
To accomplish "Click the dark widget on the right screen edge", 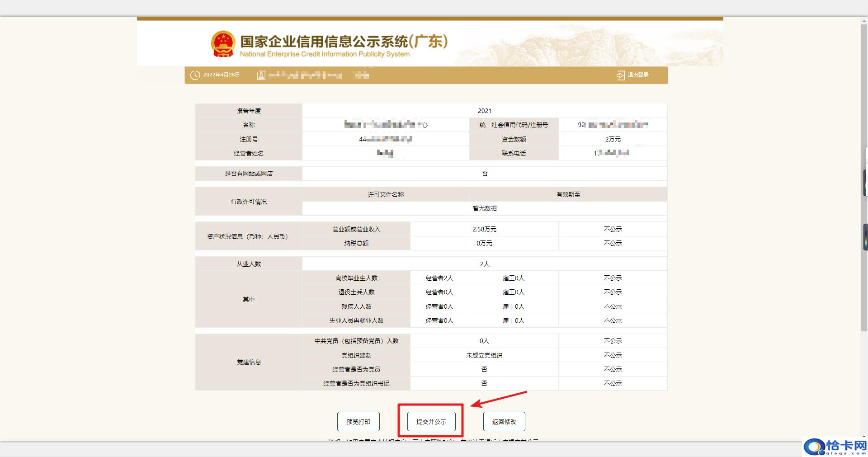I will coord(865,235).
